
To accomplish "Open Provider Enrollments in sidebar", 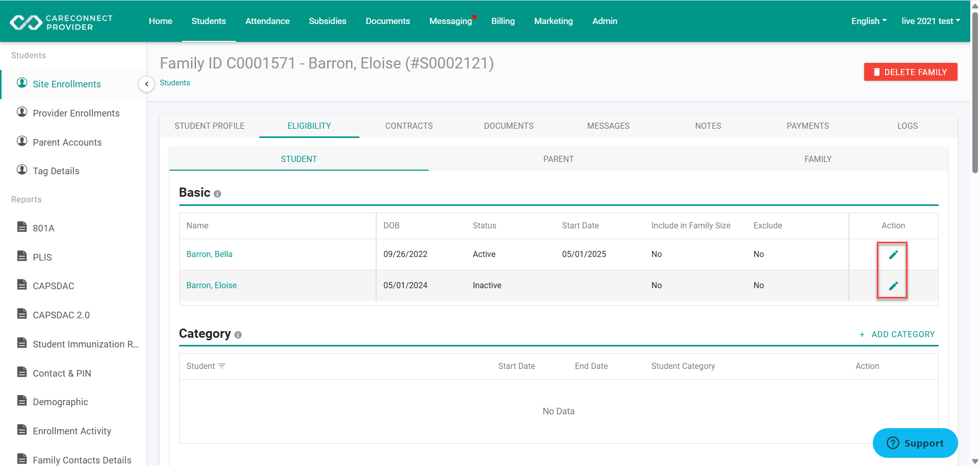I will [x=76, y=113].
